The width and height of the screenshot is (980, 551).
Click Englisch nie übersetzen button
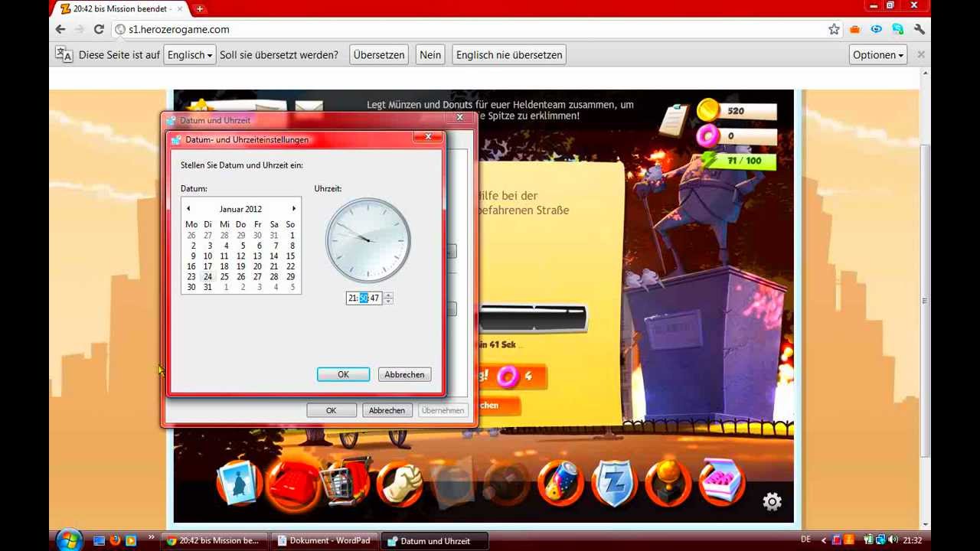(x=509, y=55)
